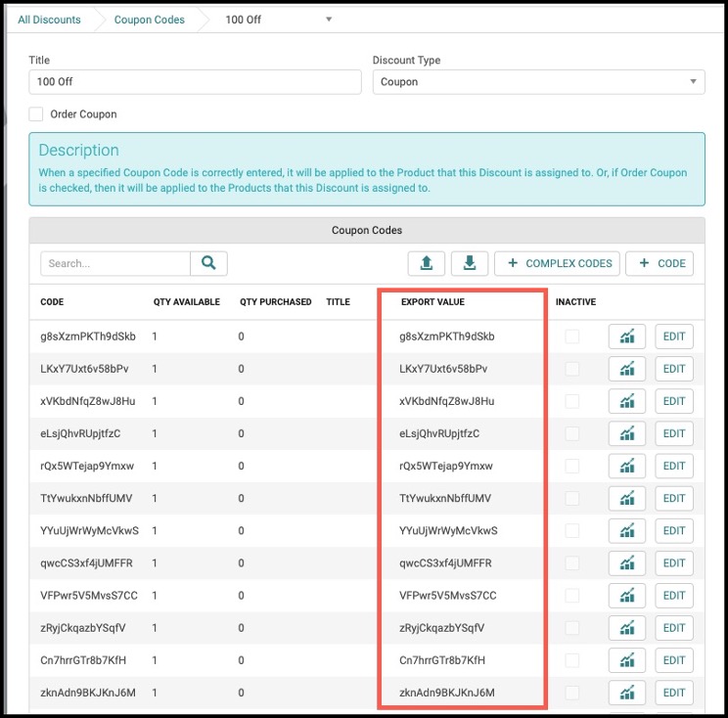The height and width of the screenshot is (718, 728).
Task: Open the Discount Type Coupon dropdown
Action: tap(538, 82)
